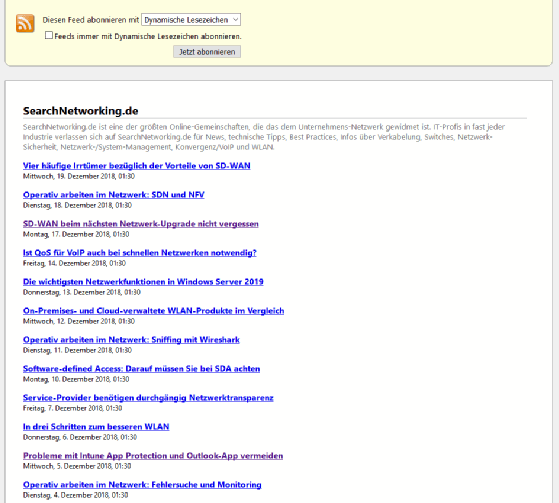Click the orange RSS feed icon

pyautogui.click(x=25, y=24)
